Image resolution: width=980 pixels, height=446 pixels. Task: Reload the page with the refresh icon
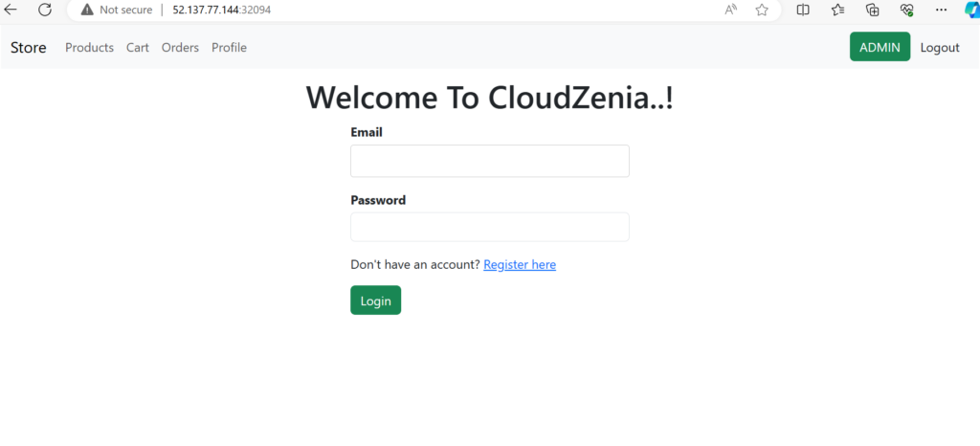pos(44,10)
